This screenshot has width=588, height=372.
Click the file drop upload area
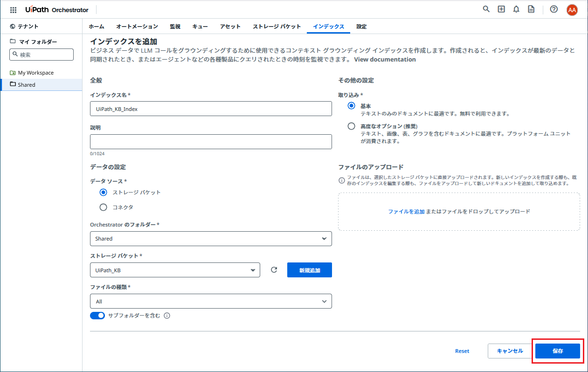click(459, 212)
